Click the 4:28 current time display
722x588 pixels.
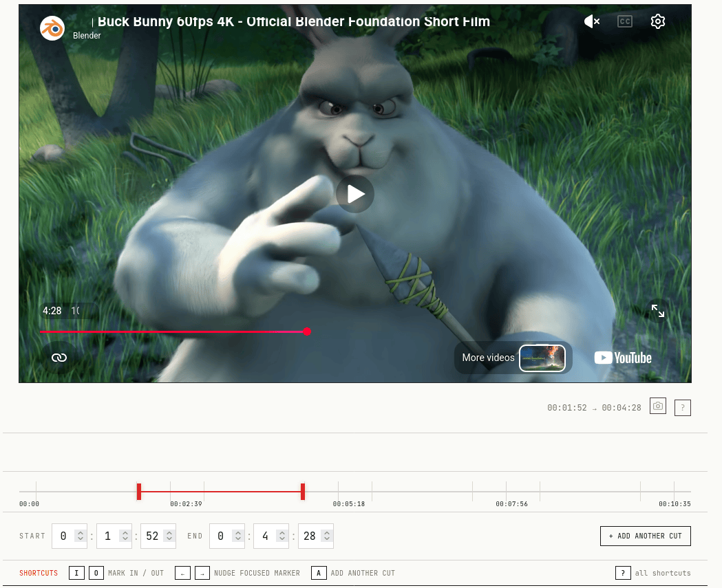pos(52,311)
